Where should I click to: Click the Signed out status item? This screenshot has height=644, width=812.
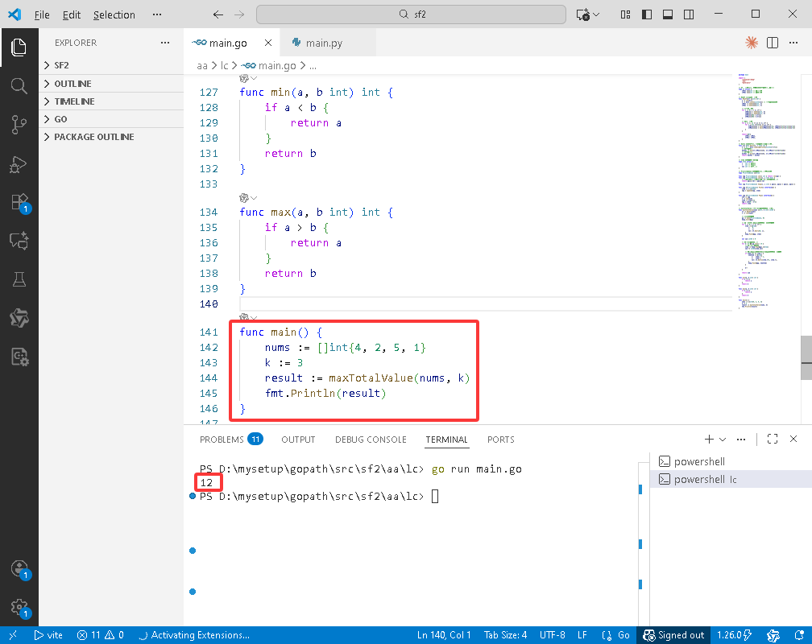[x=673, y=635]
